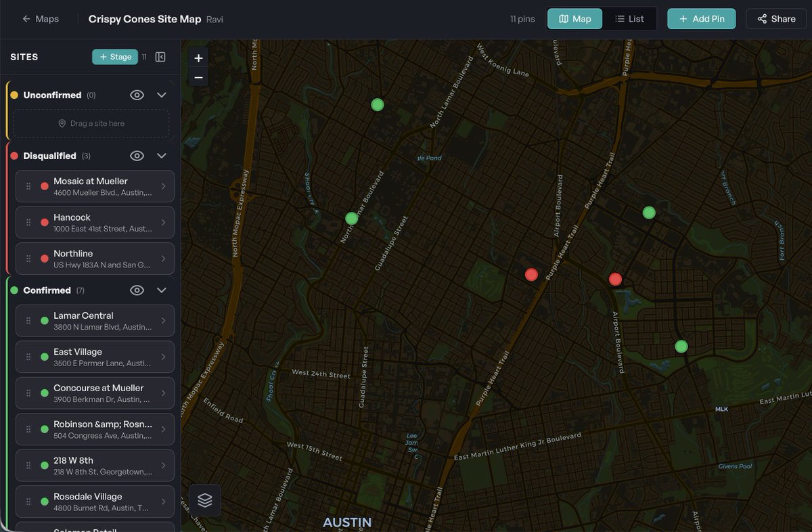The height and width of the screenshot is (532, 812).
Task: Click the pin icon in drop zone
Action: click(x=62, y=124)
